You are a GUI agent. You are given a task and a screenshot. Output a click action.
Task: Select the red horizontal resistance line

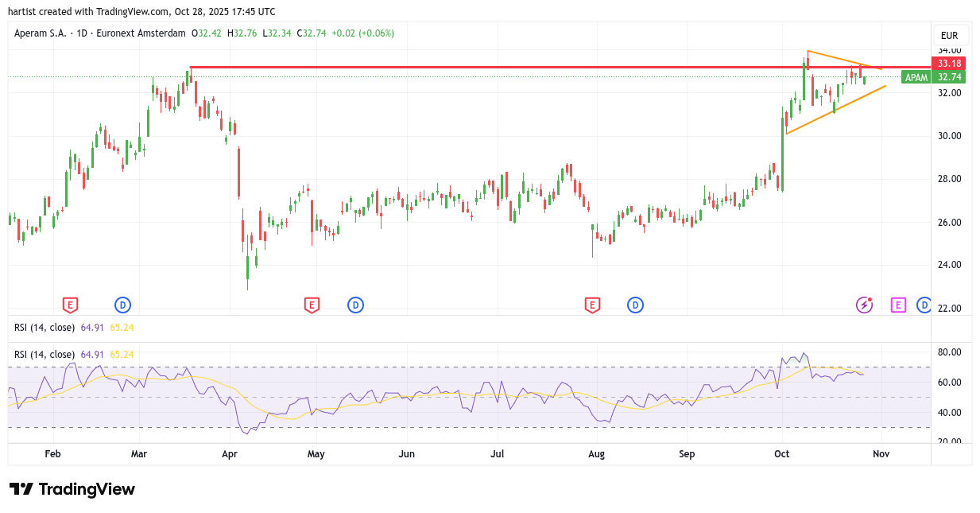click(477, 68)
